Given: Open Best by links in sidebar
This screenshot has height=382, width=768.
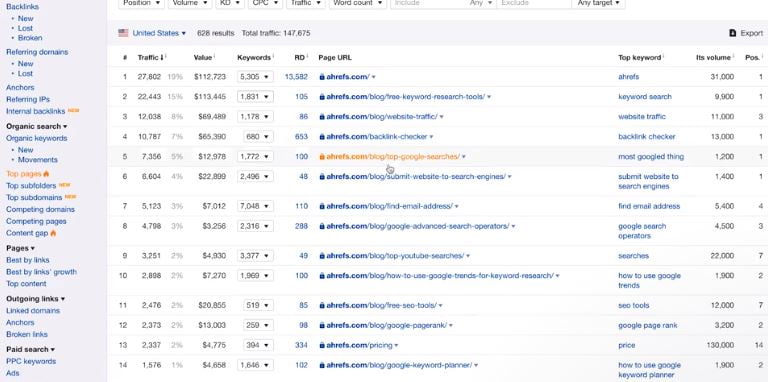Looking at the screenshot, I should (x=28, y=260).
